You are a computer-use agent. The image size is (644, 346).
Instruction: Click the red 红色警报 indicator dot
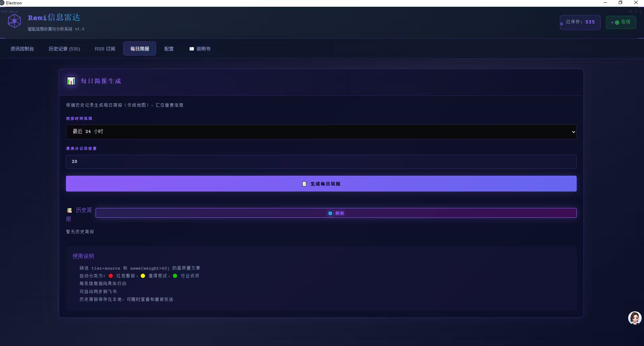point(111,276)
